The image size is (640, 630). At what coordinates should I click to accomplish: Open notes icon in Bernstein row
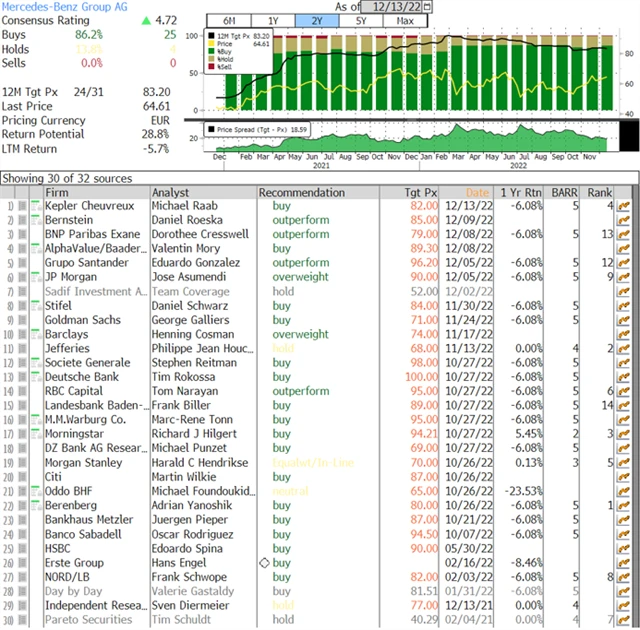[34, 221]
